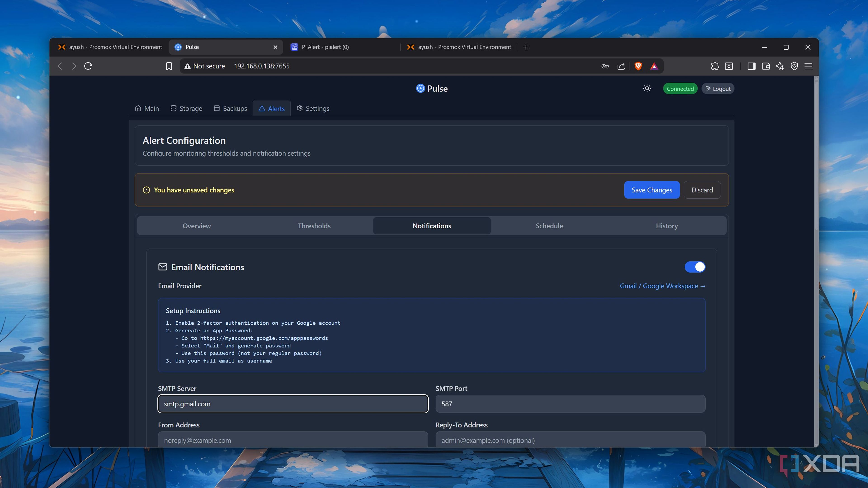This screenshot has height=488, width=868.
Task: Disable the Email Notifications toggle
Action: point(695,267)
